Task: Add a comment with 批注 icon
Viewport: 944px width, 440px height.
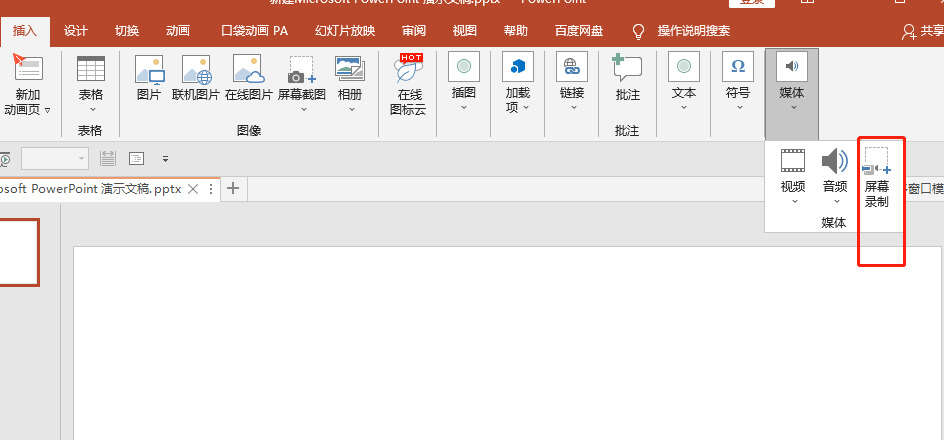Action: [x=627, y=68]
